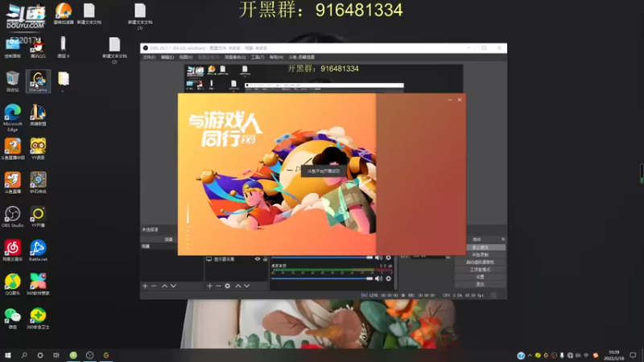Screen dimensions: 644x362
Task: Open the QQ音乐 desktop shortcut
Action: [13, 285]
